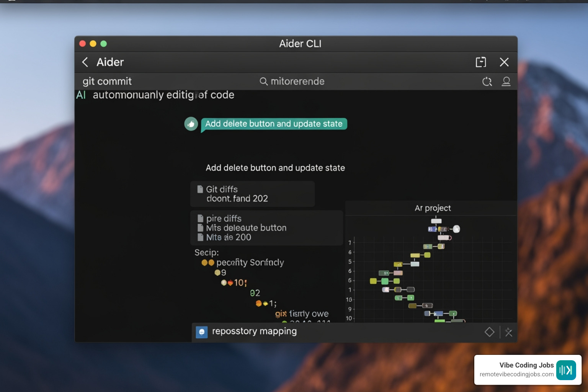Click the tree node labeled 92
This screenshot has height=392, width=588.
tap(255, 293)
